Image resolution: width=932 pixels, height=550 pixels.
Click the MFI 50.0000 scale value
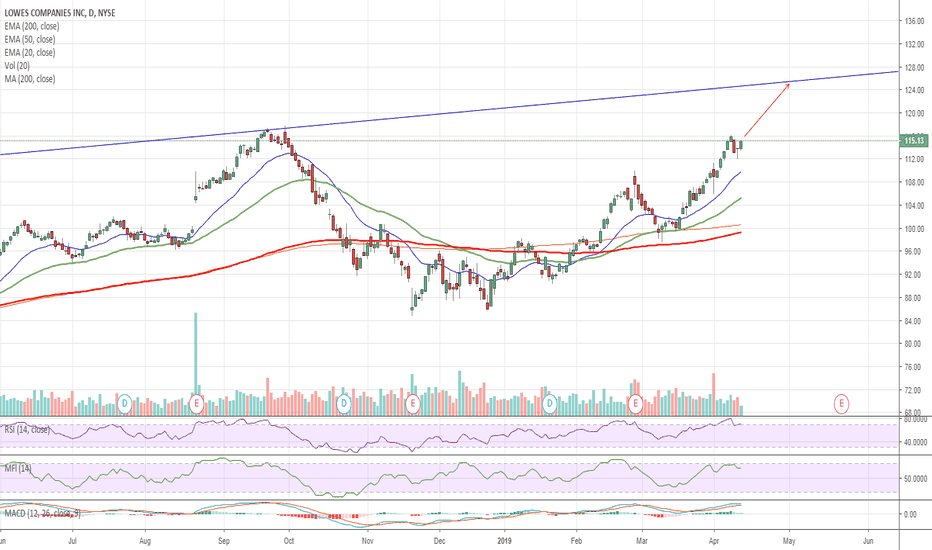coord(915,478)
